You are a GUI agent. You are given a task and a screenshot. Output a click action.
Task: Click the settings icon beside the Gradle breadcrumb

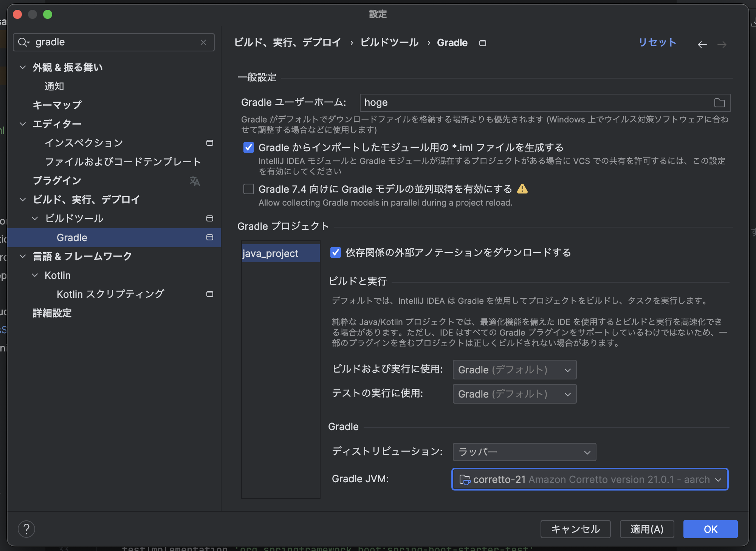coord(482,43)
